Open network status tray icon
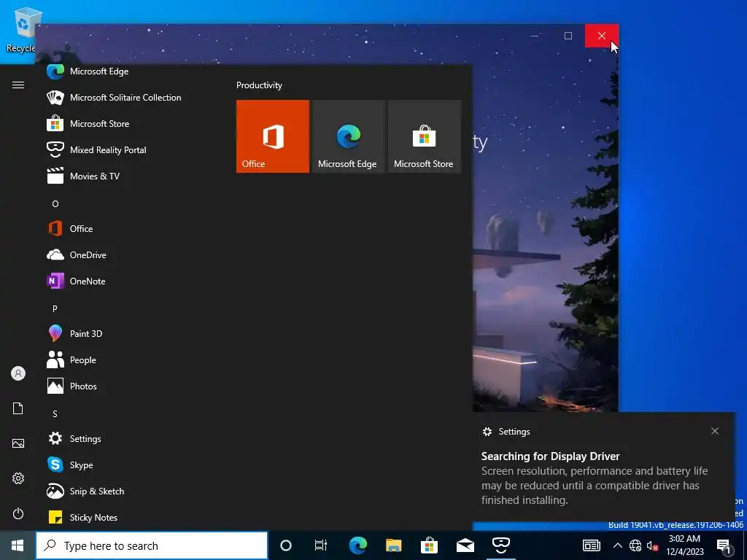 click(635, 545)
